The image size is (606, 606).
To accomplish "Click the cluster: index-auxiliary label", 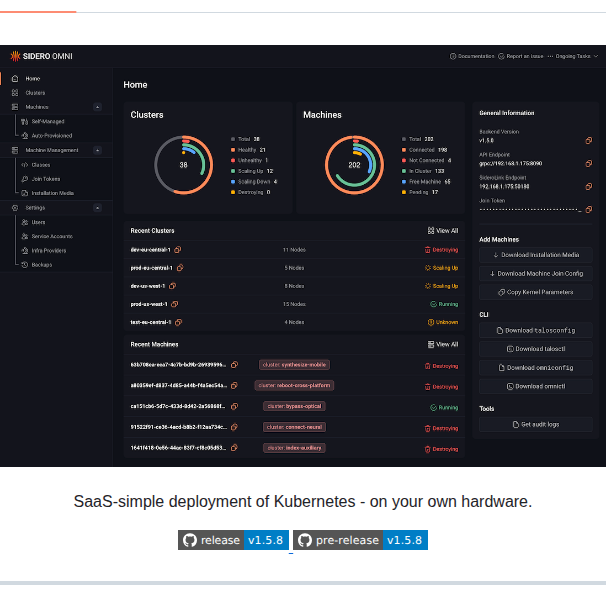I will [x=294, y=448].
